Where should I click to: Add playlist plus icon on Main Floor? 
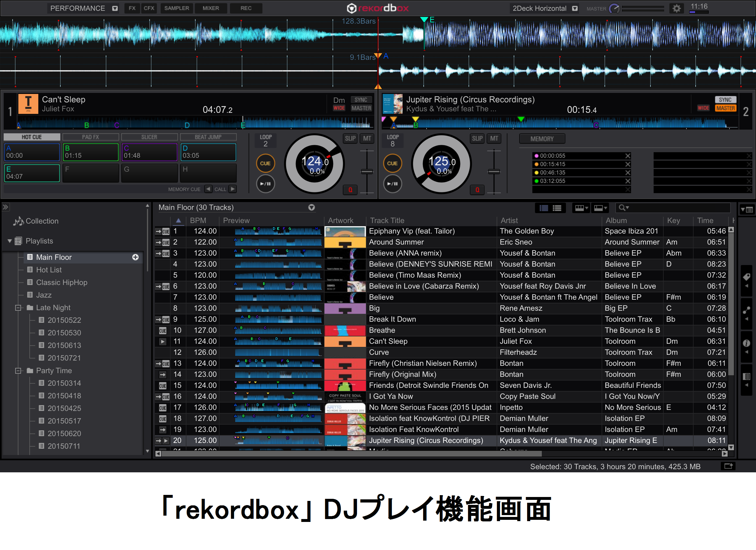[x=135, y=257]
